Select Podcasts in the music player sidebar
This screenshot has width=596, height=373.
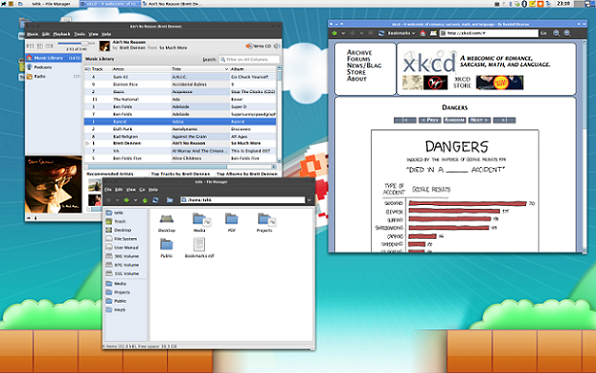click(x=53, y=67)
